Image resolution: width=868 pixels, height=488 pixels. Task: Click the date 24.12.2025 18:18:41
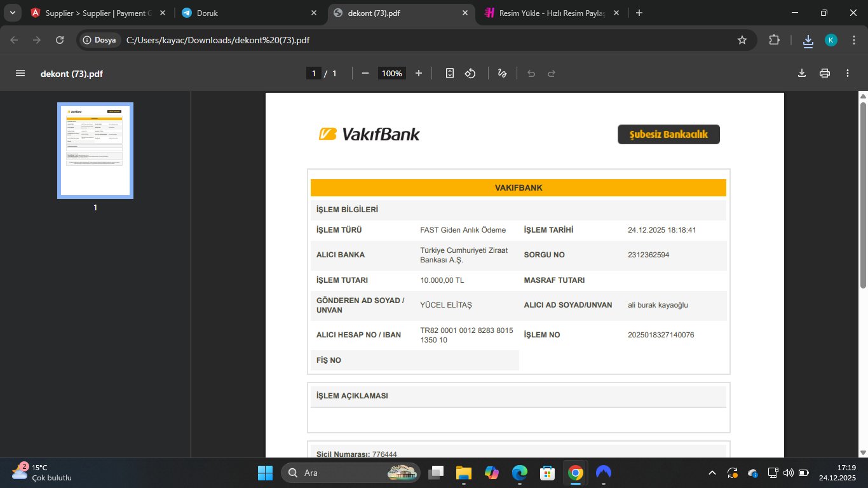tap(661, 230)
